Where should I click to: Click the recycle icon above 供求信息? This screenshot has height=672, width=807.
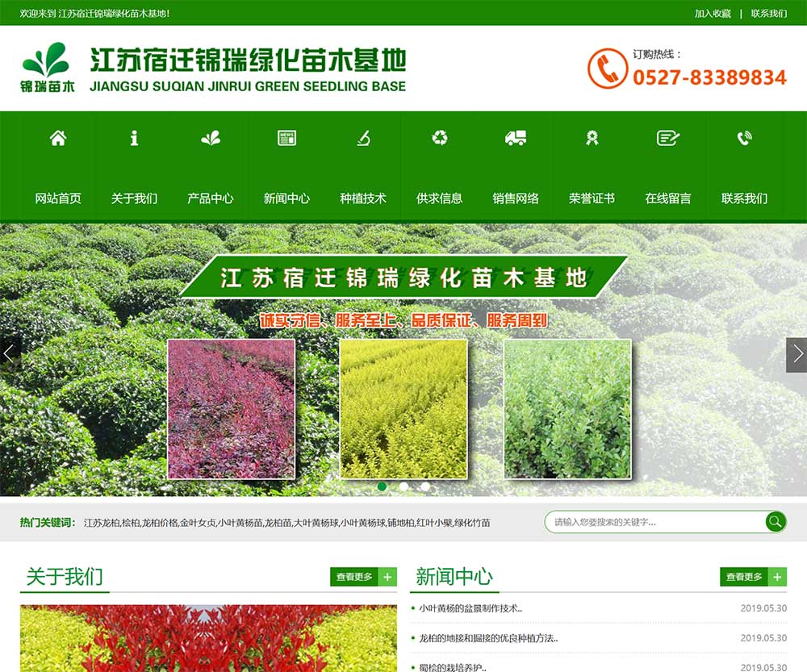pyautogui.click(x=439, y=138)
